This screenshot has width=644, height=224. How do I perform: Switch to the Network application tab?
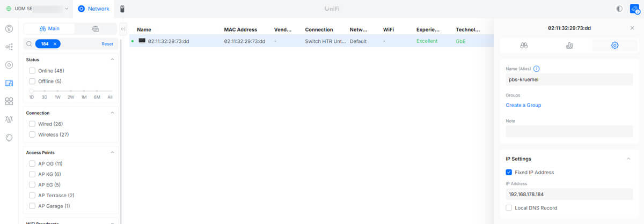pos(93,9)
